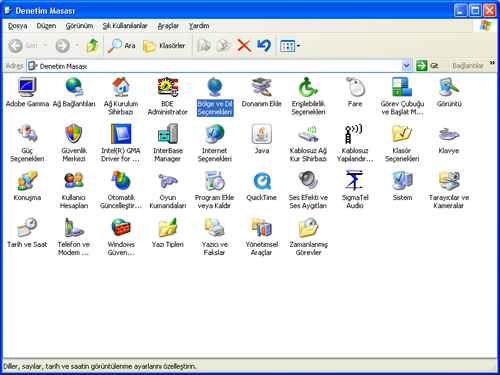Open Görev Çubuğu ve Başlat Menüsü
Screen dimensions: 500x375
coord(402,96)
